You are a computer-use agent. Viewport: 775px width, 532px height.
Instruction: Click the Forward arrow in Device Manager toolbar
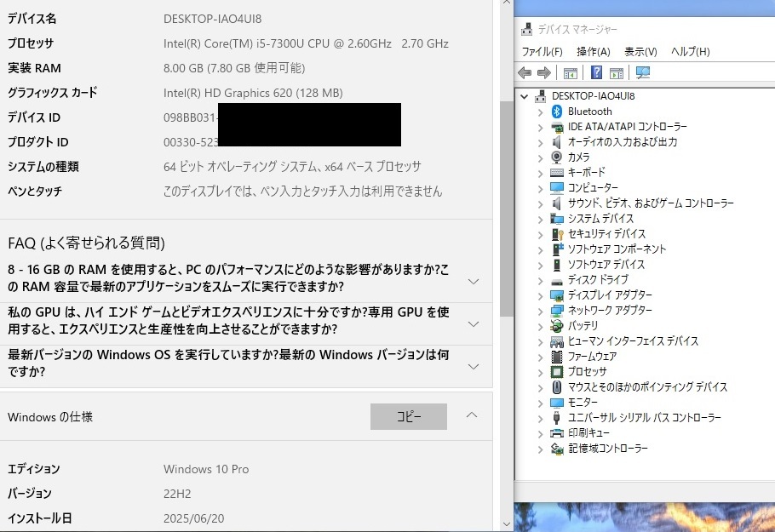543,73
